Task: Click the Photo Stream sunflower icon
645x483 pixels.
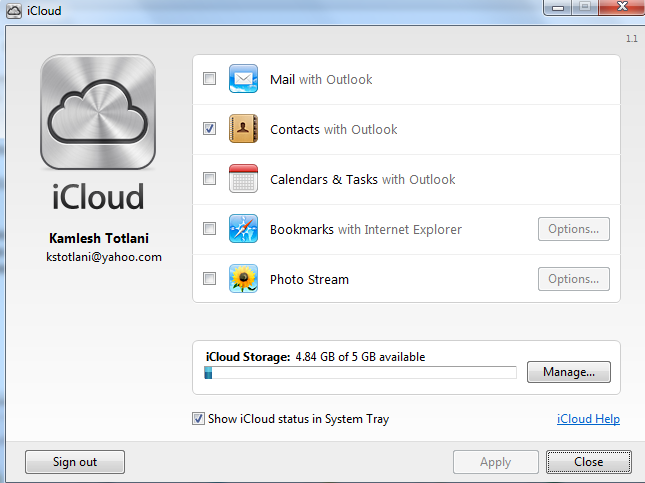Action: [x=243, y=279]
